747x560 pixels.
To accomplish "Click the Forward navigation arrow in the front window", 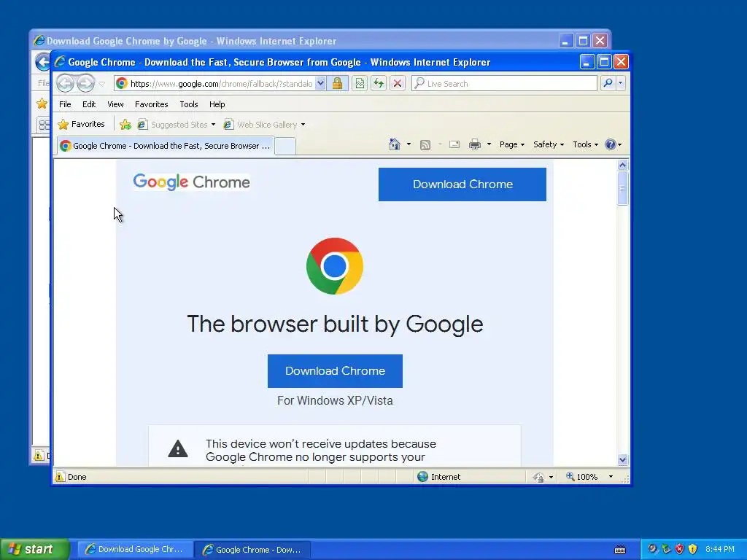I will 86,83.
